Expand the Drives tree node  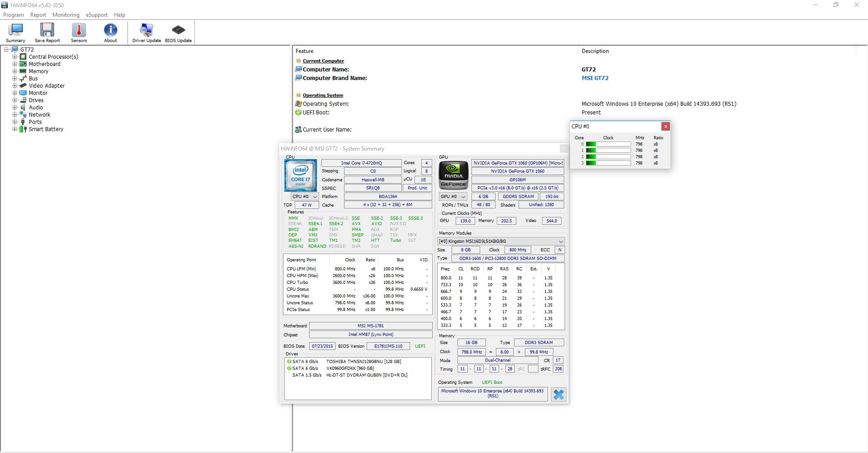[x=15, y=100]
